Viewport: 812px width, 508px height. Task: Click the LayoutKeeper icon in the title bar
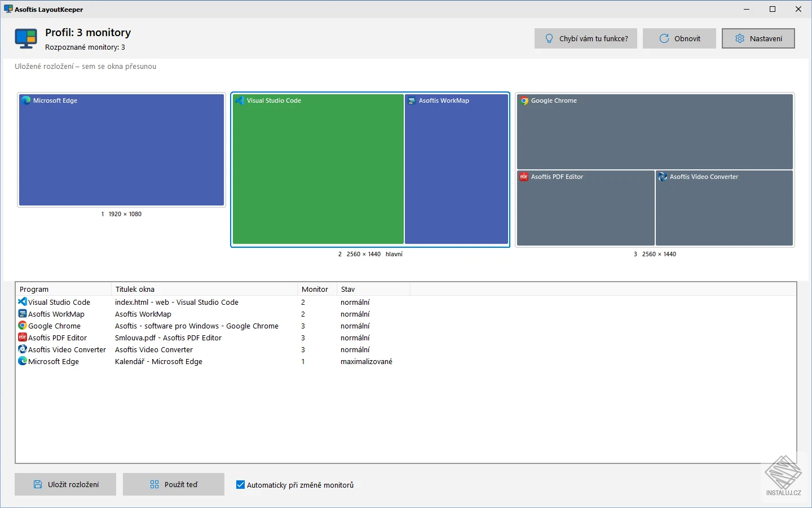(8, 9)
